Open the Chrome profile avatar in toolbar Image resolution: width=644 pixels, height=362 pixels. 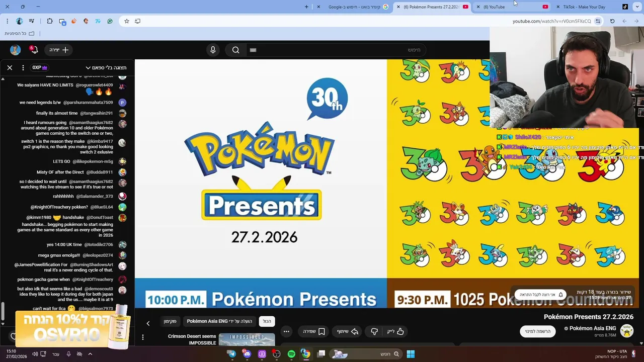click(20, 21)
